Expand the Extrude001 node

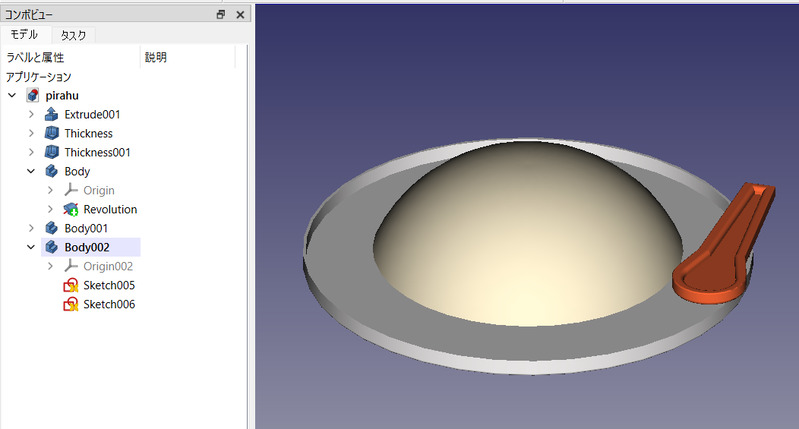coord(32,114)
